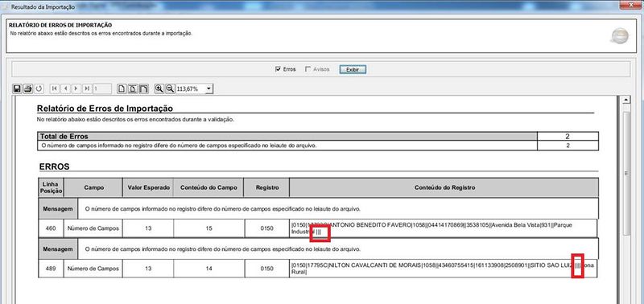The image size is (644, 304).
Task: Click the 'Linha Posição' column header
Action: (x=52, y=187)
